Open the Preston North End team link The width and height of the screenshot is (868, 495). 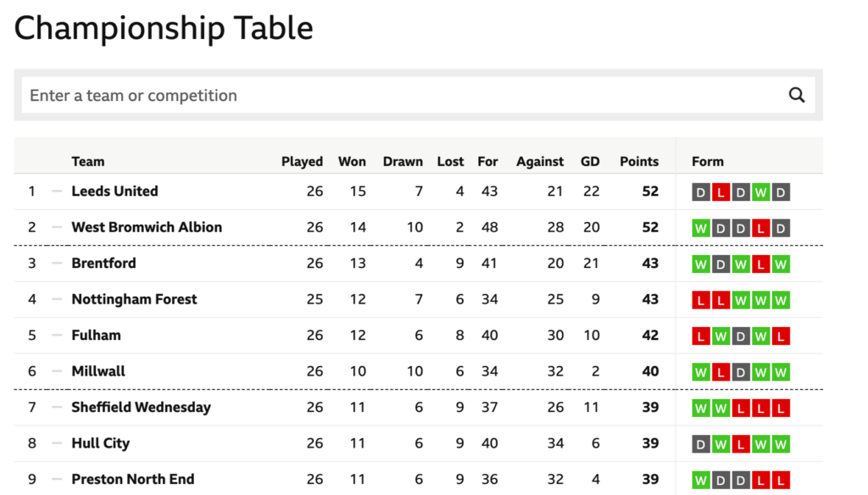(x=133, y=479)
